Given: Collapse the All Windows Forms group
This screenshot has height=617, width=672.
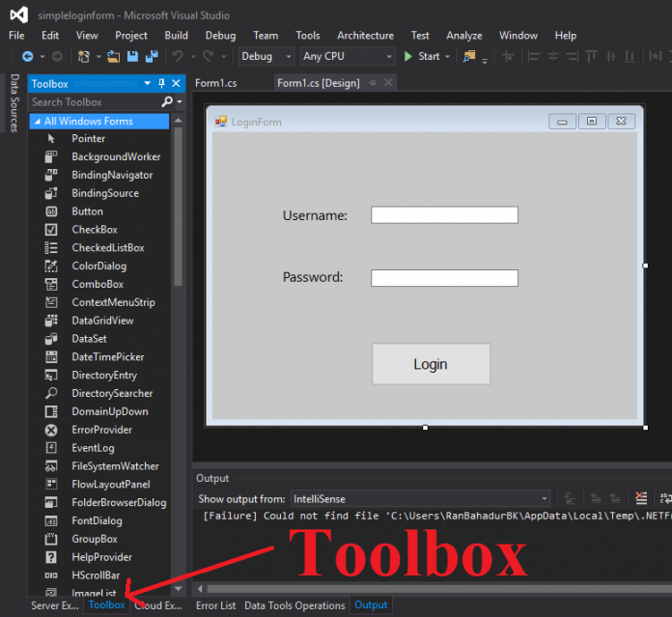Looking at the screenshot, I should pyautogui.click(x=38, y=122).
